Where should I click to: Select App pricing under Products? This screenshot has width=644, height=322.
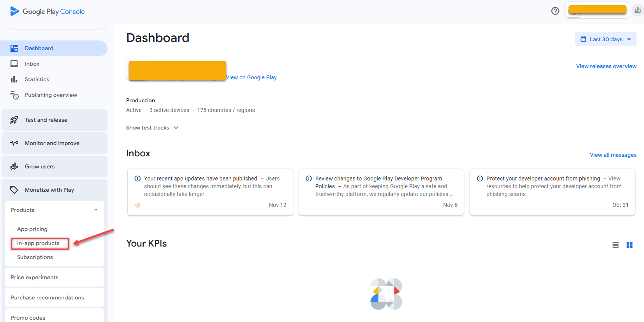pos(32,229)
